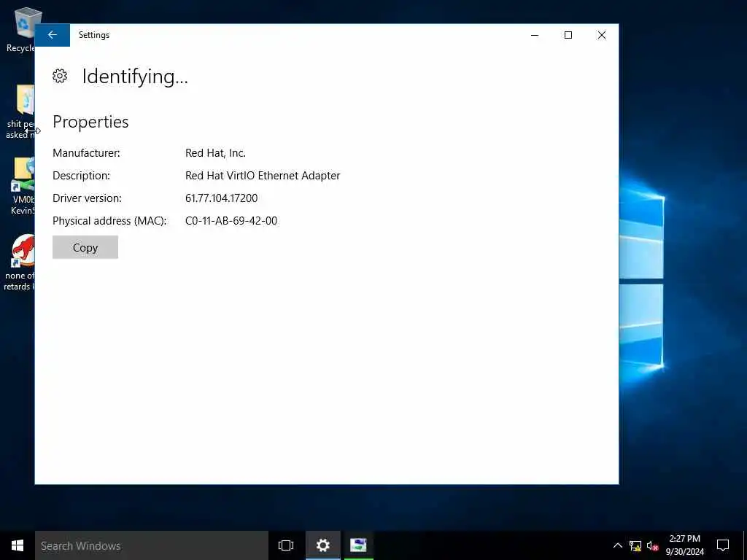Click the Red Hat VirtIO Ethernet Adapter text
The width and height of the screenshot is (747, 560).
pyautogui.click(x=263, y=175)
